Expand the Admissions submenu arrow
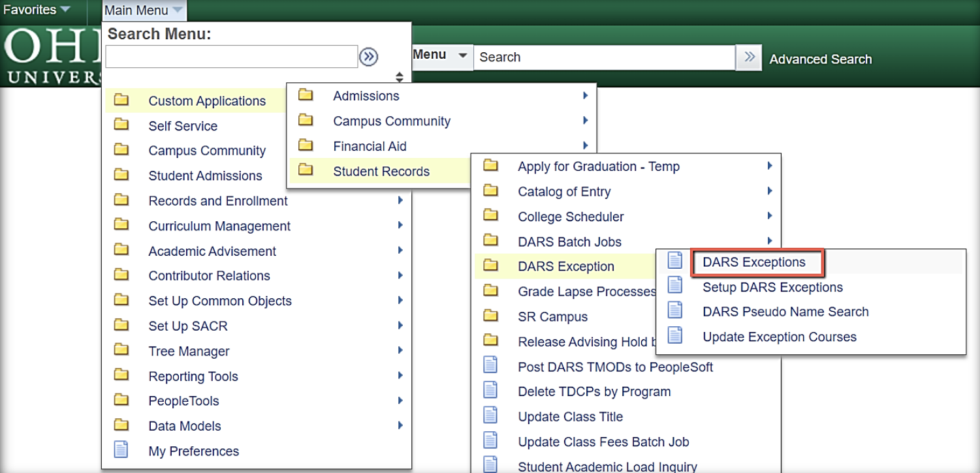 pos(585,96)
